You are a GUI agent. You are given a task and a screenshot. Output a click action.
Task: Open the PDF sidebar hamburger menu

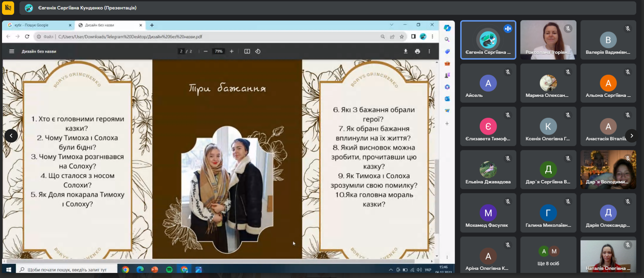coord(12,51)
